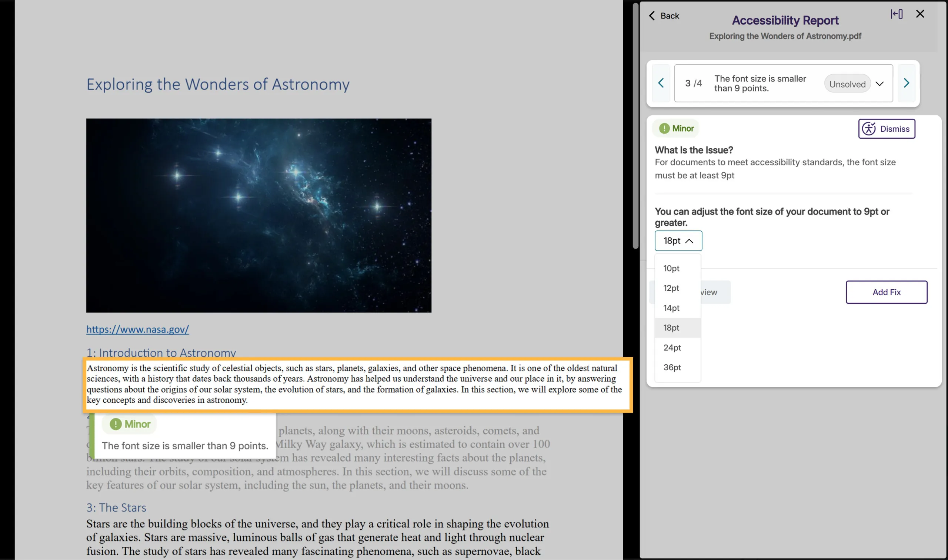The width and height of the screenshot is (948, 560).
Task: Close the Accessibility Report with the X
Action: 920,14
